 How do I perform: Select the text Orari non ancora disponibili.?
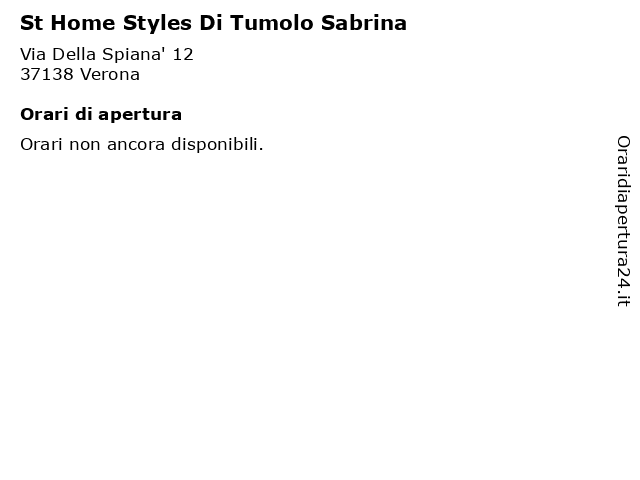click(x=142, y=144)
